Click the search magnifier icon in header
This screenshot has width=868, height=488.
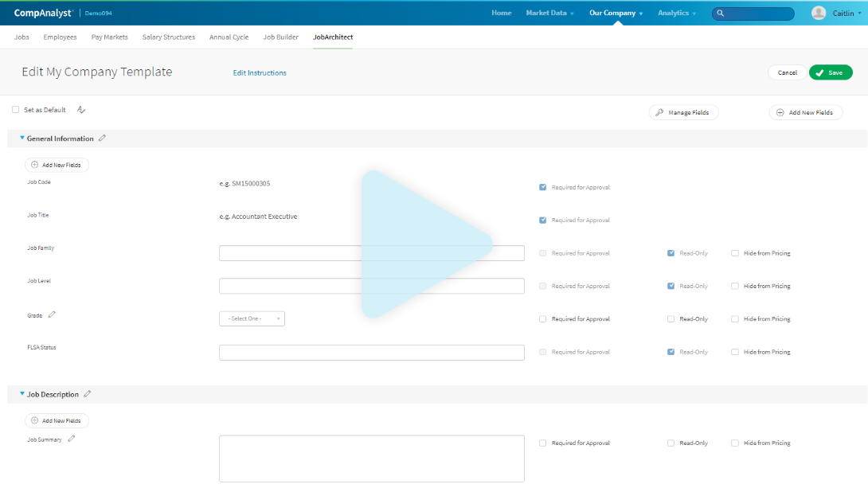pyautogui.click(x=721, y=14)
